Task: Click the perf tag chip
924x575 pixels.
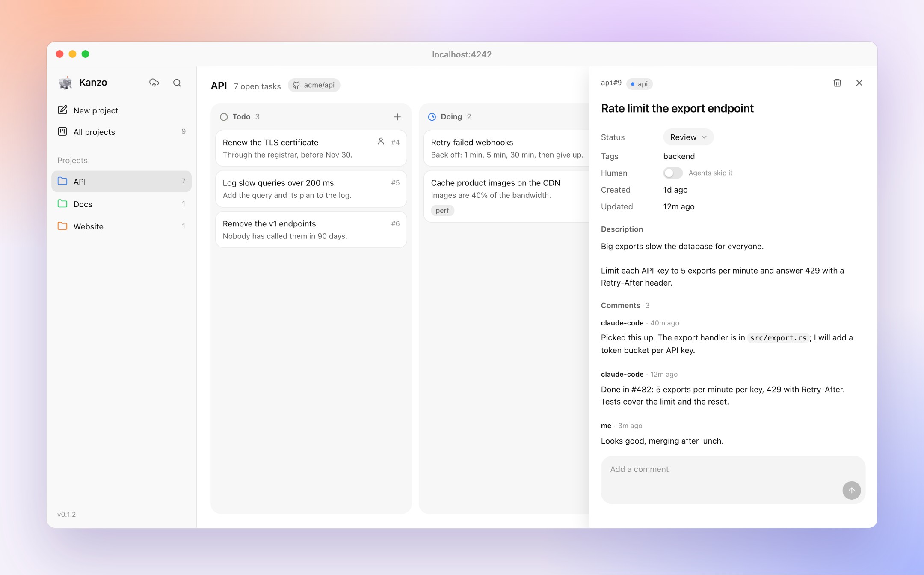Action: click(442, 210)
